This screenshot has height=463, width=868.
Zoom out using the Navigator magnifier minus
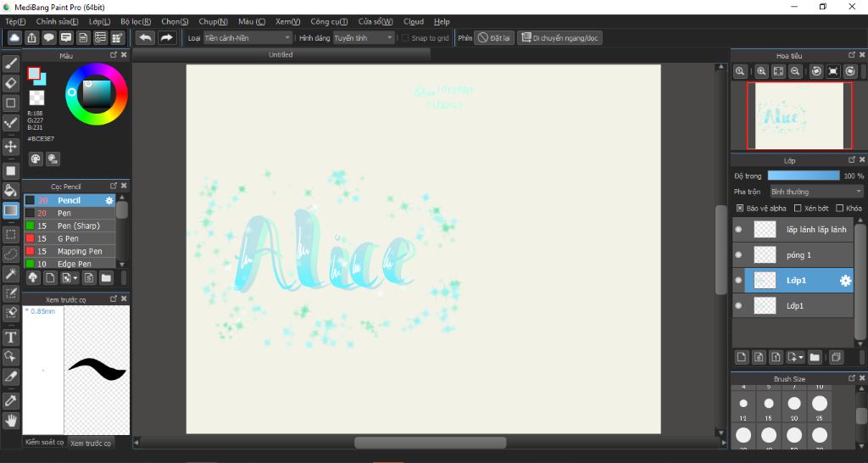tap(795, 71)
